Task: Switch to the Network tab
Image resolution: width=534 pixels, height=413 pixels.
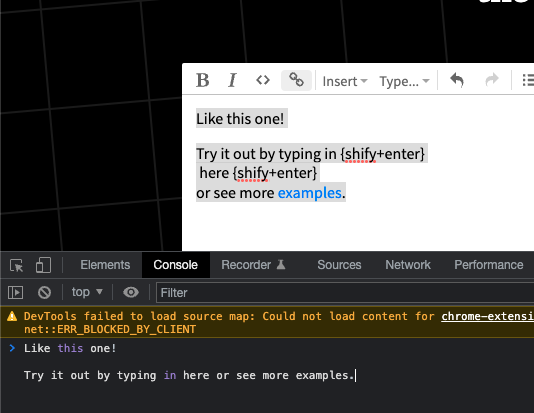Action: [x=408, y=265]
